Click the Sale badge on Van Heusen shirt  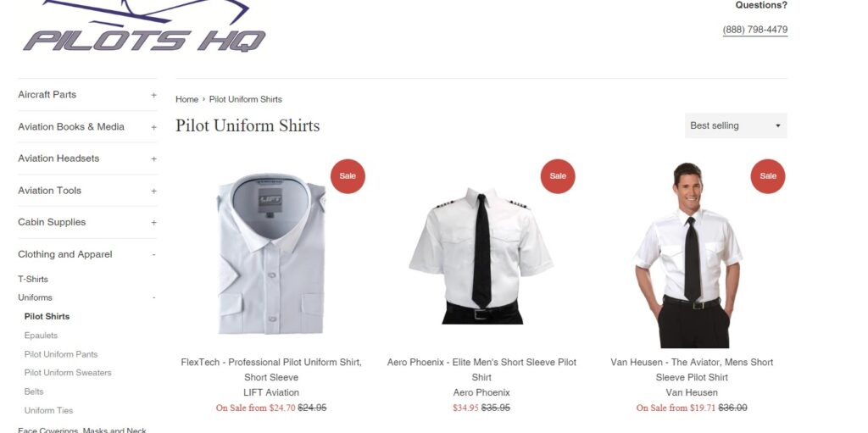[768, 176]
